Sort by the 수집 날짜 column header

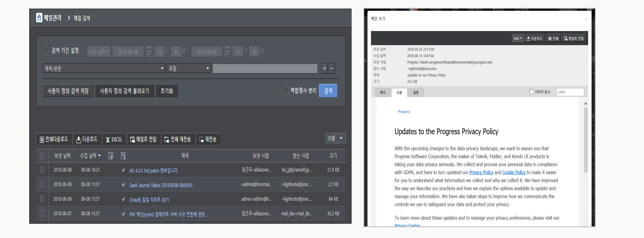pos(90,156)
